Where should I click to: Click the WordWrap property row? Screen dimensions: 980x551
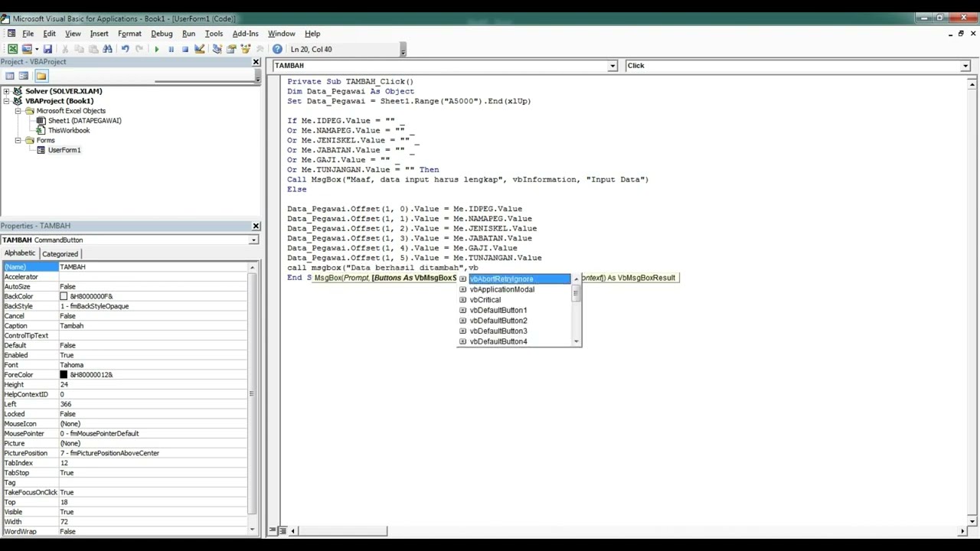tap(125, 532)
